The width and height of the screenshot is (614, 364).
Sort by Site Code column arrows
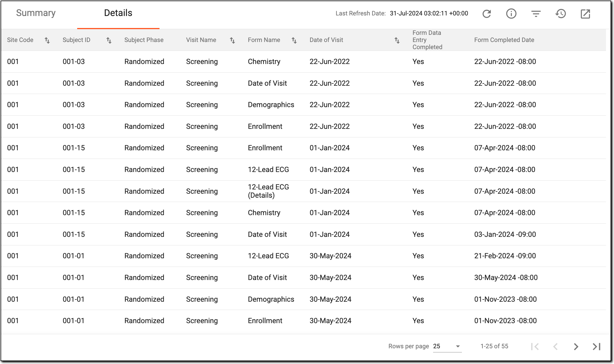(47, 40)
